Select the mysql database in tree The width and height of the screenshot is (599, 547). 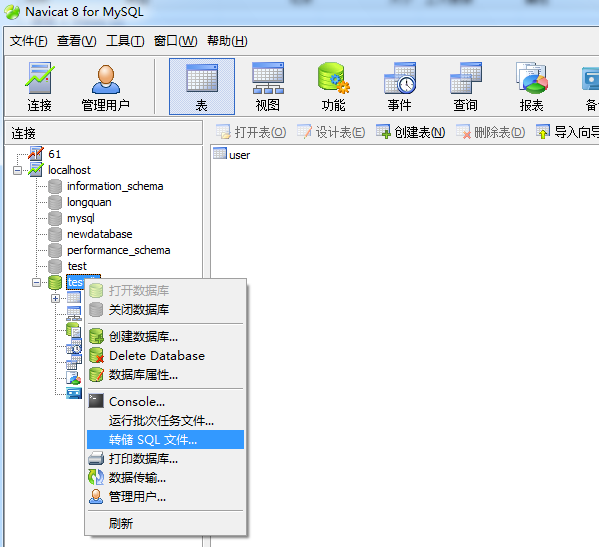tap(81, 218)
